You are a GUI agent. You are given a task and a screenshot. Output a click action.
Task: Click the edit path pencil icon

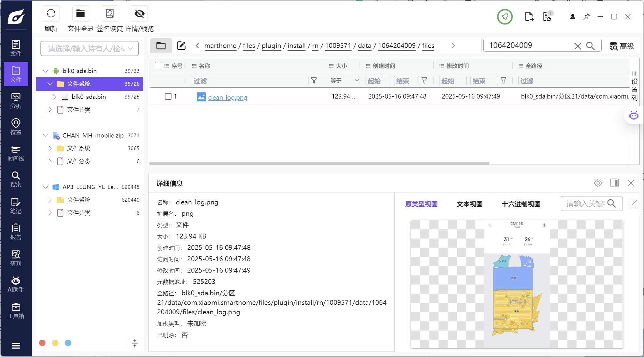(181, 46)
